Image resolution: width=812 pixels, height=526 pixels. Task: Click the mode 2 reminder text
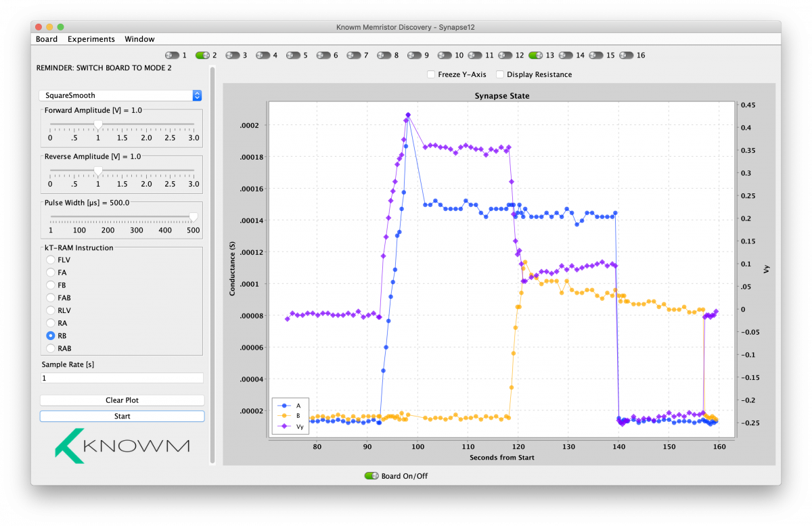(104, 68)
